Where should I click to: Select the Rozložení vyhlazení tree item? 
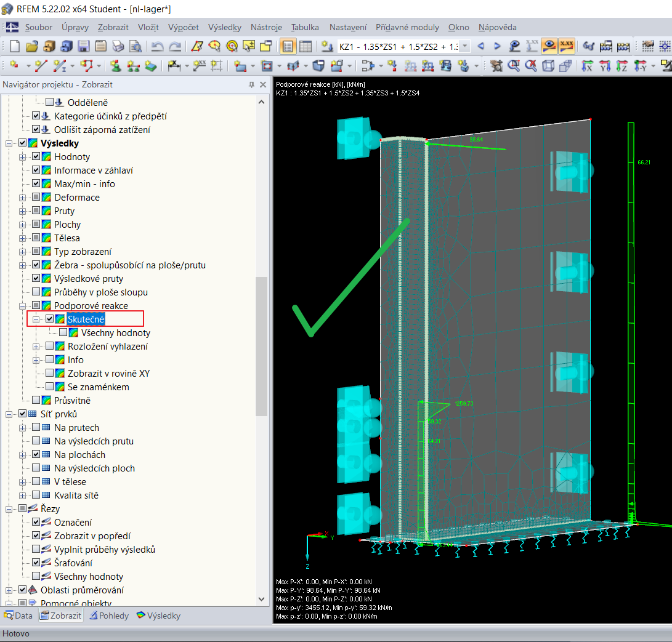107,347
